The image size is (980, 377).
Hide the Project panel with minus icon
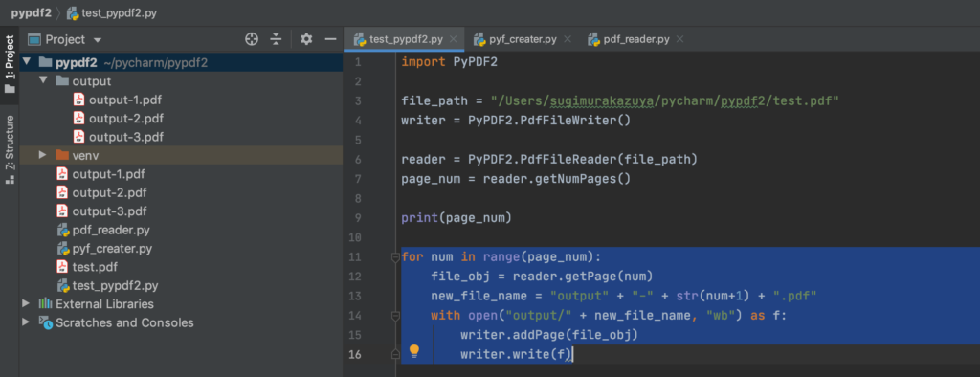point(330,39)
